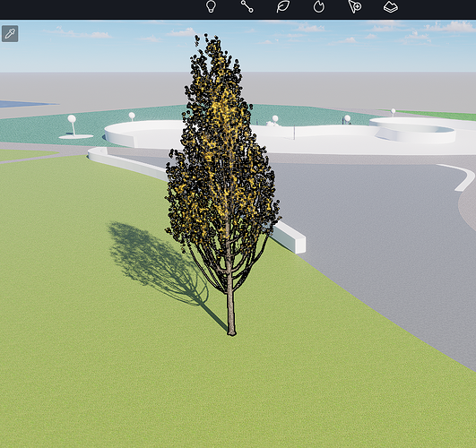
Task: Select the cursor-plus object placement tool
Action: tap(355, 6)
